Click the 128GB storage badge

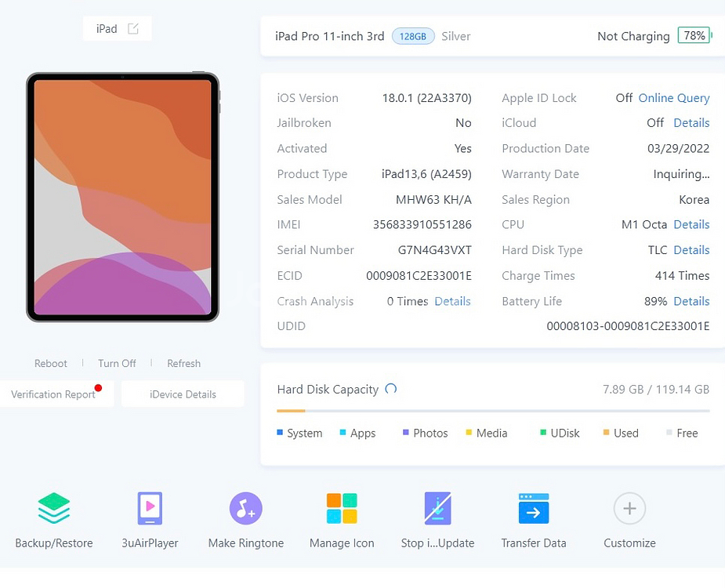413,36
